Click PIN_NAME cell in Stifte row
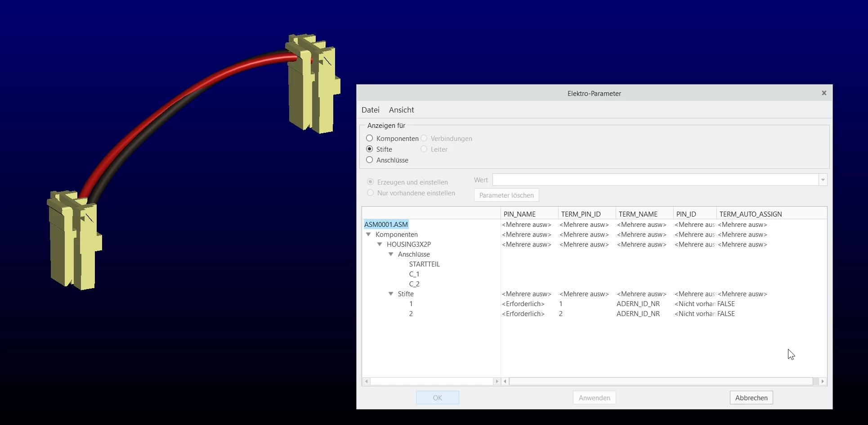This screenshot has height=425, width=868. pos(527,294)
